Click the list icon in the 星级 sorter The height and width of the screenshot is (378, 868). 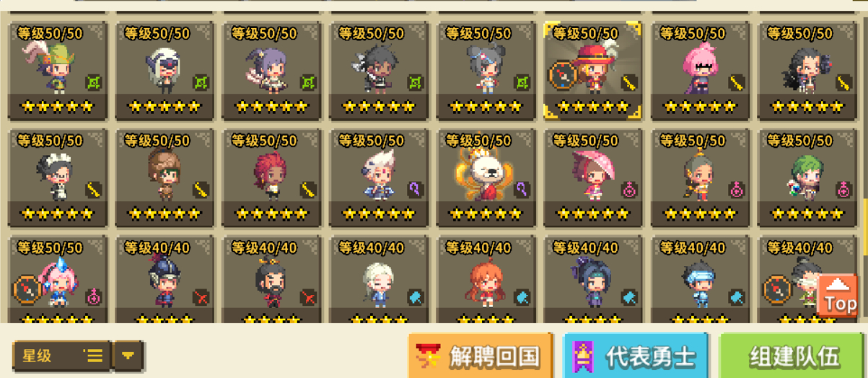[x=94, y=356]
